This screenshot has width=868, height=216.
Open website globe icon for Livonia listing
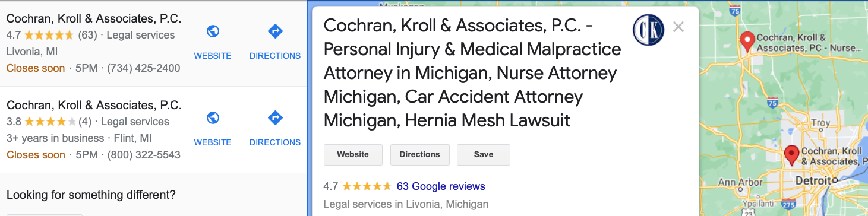click(213, 31)
